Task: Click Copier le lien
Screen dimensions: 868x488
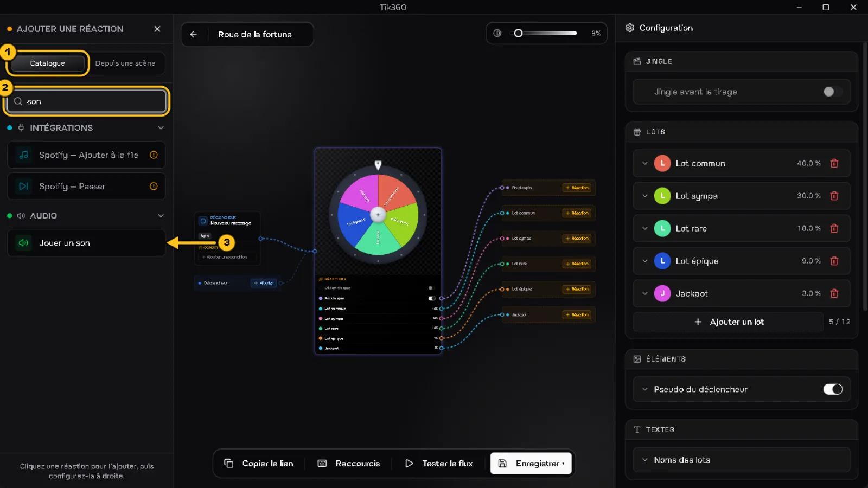Action: click(259, 464)
